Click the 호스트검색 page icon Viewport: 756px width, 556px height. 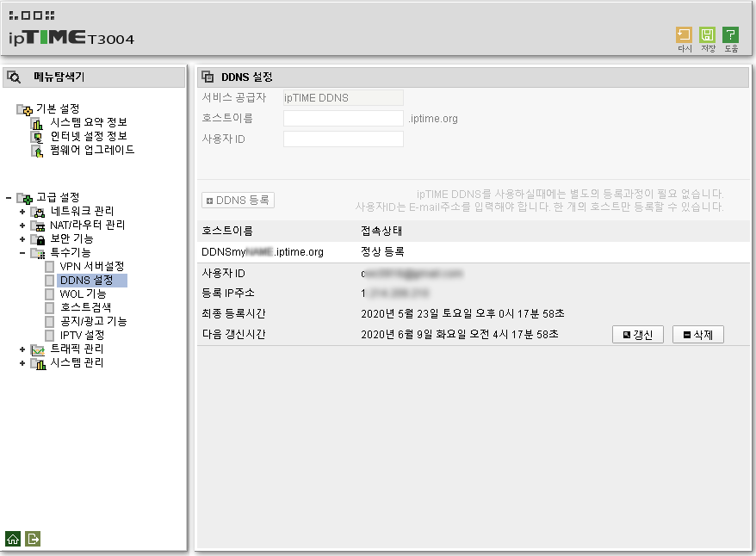49,307
